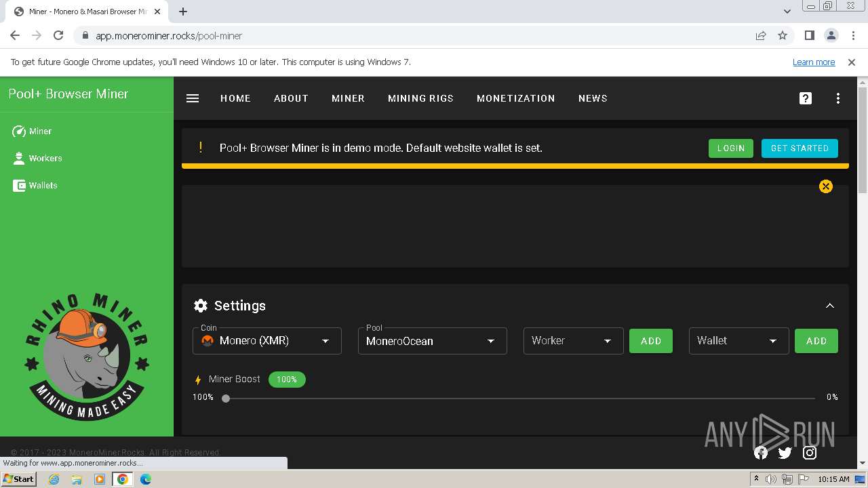868x488 pixels.
Task: Open the MINING RIGS menu item
Action: [x=420, y=98]
